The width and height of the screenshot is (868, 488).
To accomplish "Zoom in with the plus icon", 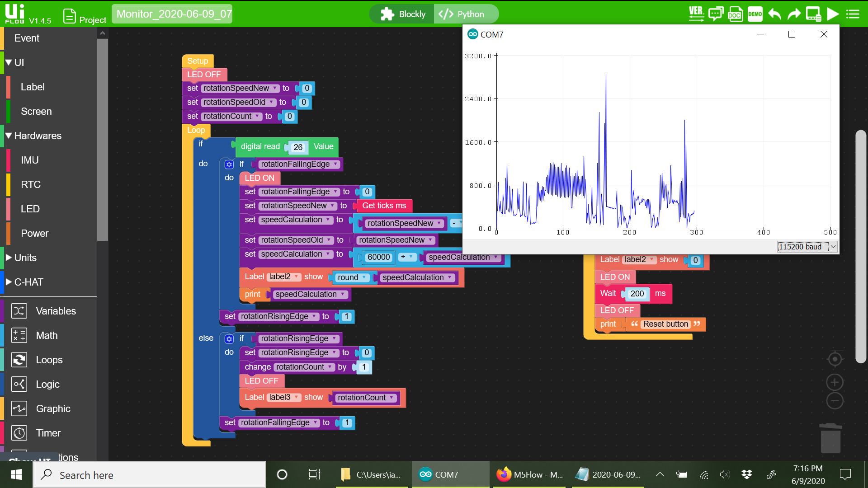I will [x=835, y=382].
